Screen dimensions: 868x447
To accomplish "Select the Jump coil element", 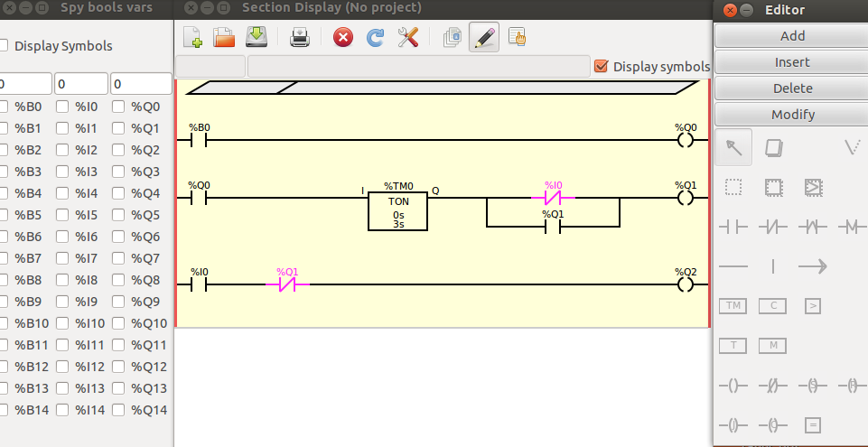I will 733,425.
